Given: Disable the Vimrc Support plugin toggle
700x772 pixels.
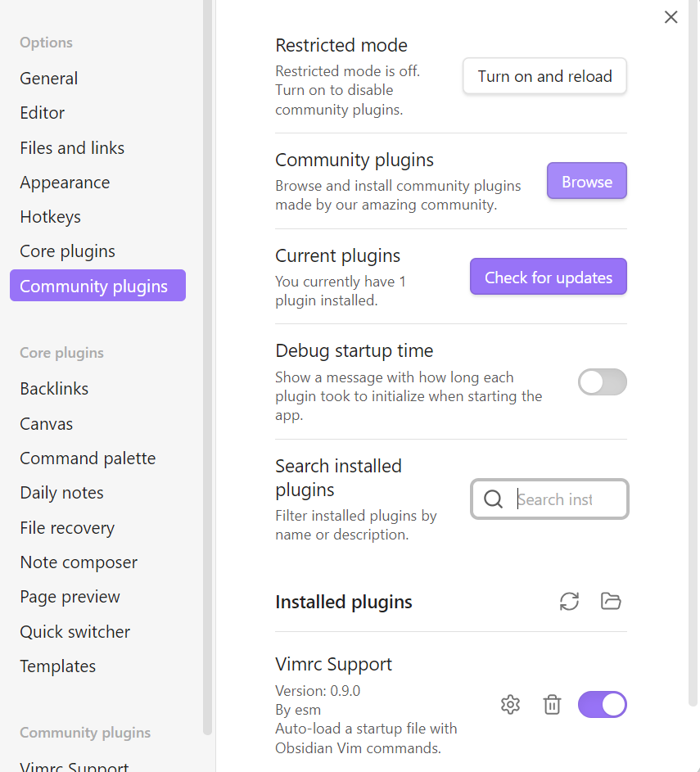Looking at the screenshot, I should coord(602,704).
